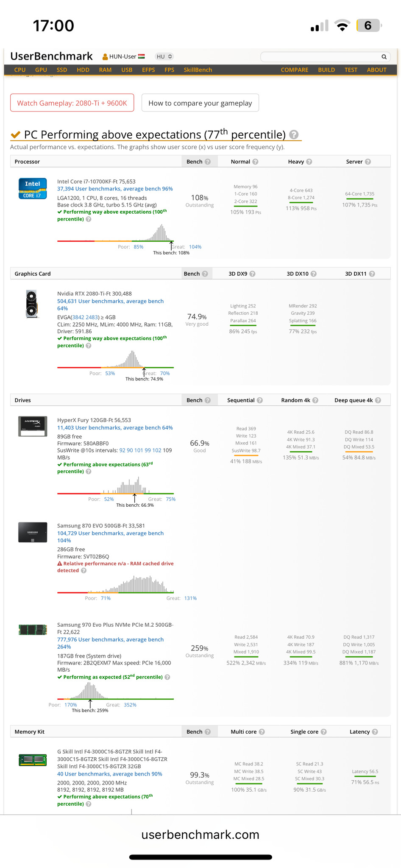Screen dimensions: 401x868
Task: Click the help icon beside percentile heading
Action: coord(293,134)
